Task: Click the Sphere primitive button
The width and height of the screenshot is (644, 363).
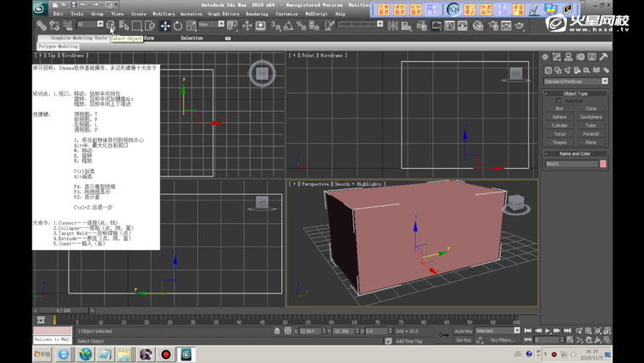Action: [x=559, y=117]
